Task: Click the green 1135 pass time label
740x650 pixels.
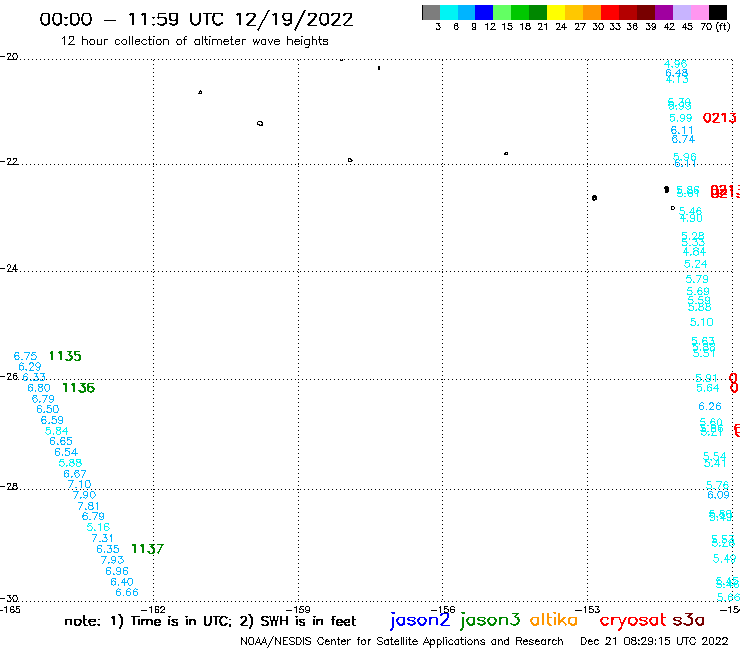Action: point(65,356)
